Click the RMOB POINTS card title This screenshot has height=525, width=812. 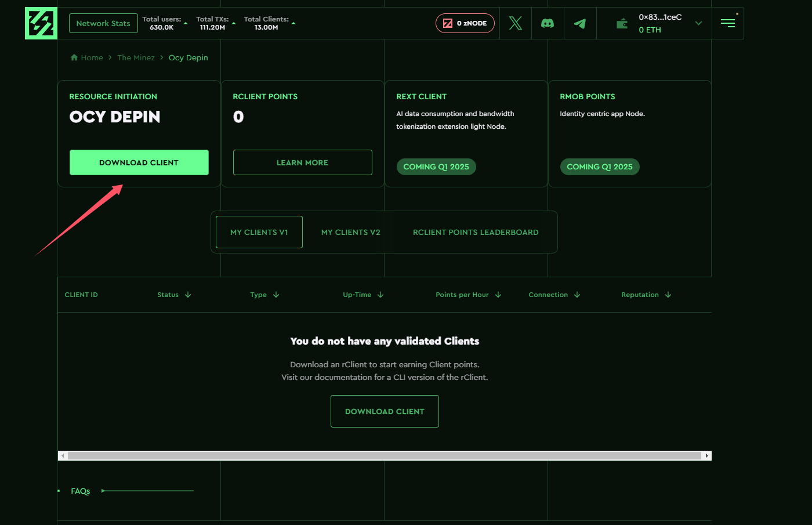587,96
